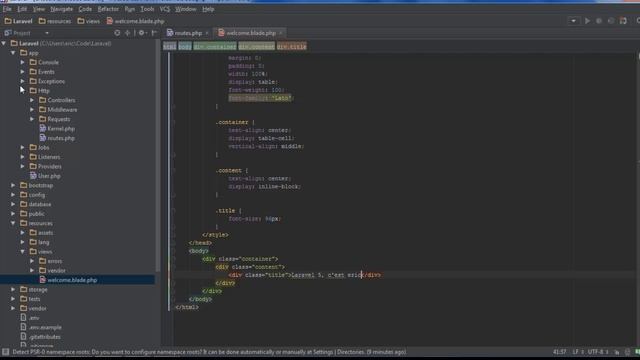Open the run configuration dropdown

(573, 21)
